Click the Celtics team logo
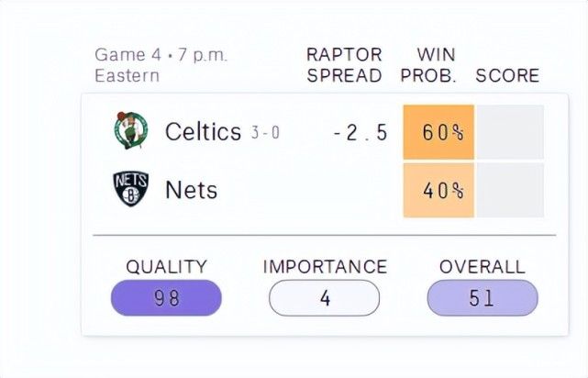The width and height of the screenshot is (588, 378). click(130, 131)
